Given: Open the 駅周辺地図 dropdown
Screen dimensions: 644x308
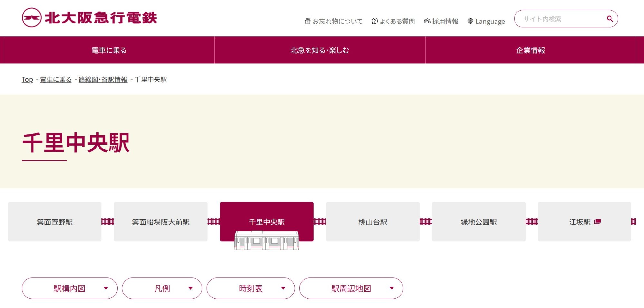Looking at the screenshot, I should (351, 288).
